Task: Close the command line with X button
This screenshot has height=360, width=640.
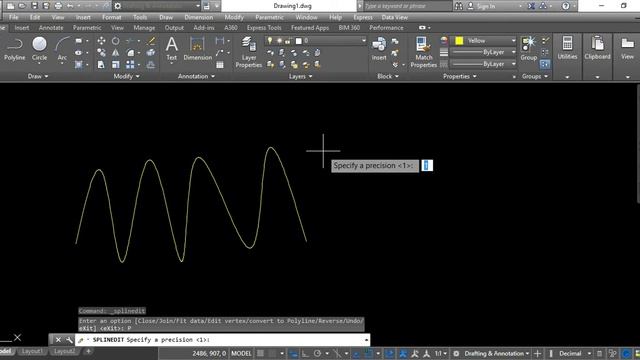Action: [58, 340]
